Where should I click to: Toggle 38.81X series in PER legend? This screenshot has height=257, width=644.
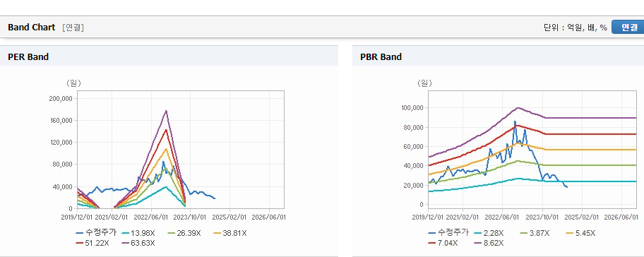coord(230,233)
